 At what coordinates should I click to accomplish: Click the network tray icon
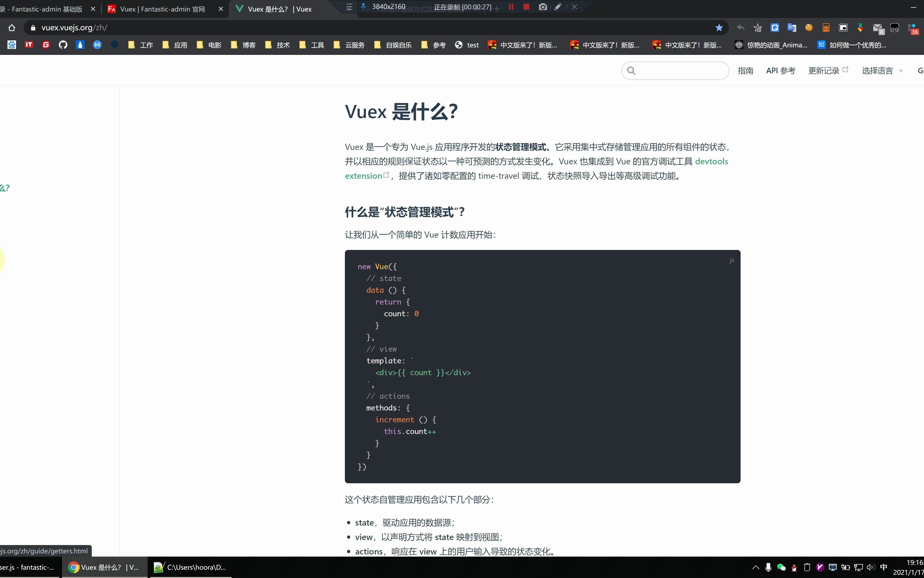pyautogui.click(x=858, y=567)
